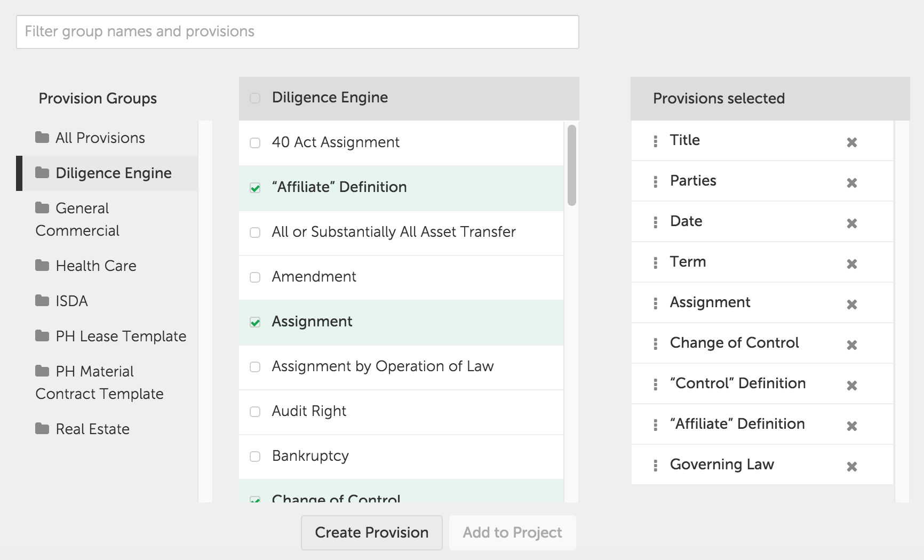Toggle the Diligence Engine select-all checkbox

click(255, 98)
